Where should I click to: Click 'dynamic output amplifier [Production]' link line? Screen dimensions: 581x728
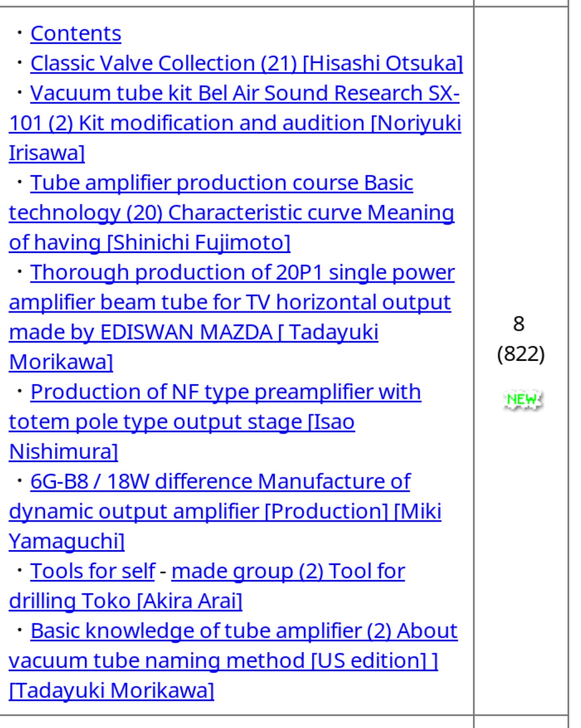click(x=225, y=512)
